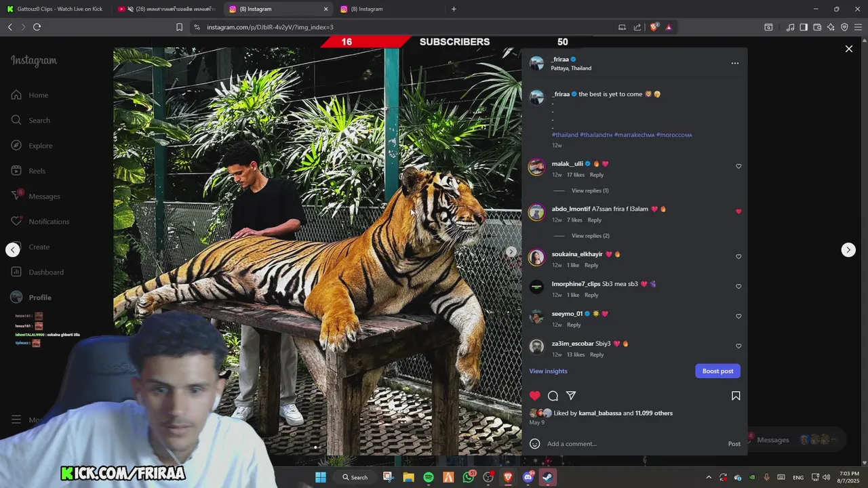Close the active Instagram tab

[x=325, y=9]
